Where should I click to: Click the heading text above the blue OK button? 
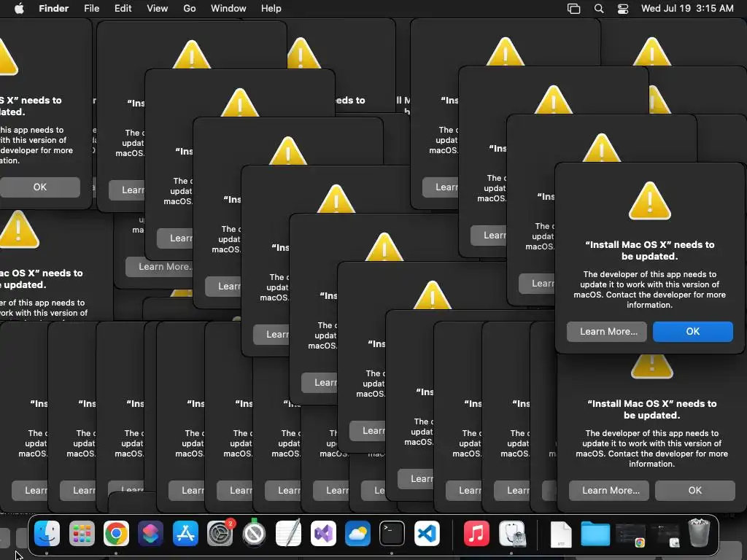pyautogui.click(x=650, y=251)
